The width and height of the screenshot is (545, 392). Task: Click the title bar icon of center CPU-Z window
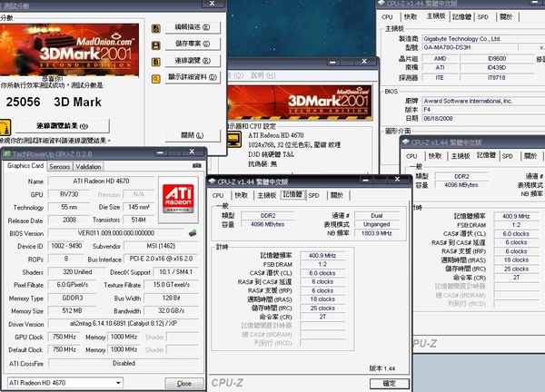212,181
